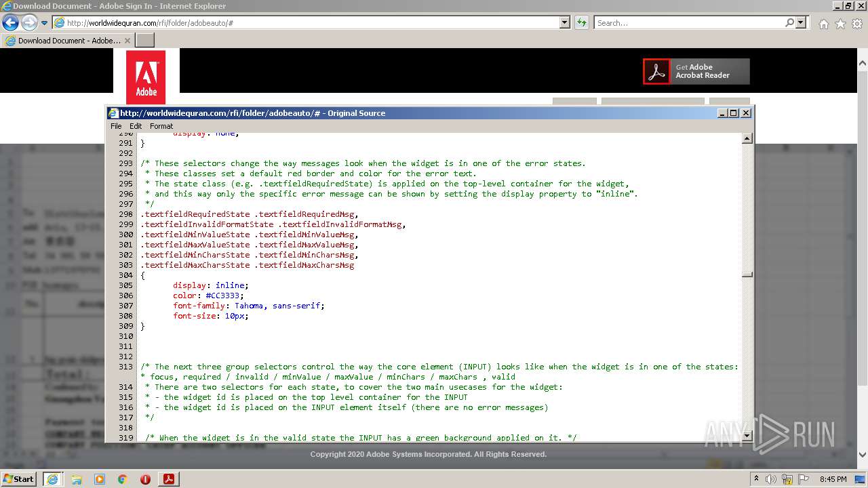
Task: Go forward with the browser Forward arrow
Action: pyautogui.click(x=29, y=22)
